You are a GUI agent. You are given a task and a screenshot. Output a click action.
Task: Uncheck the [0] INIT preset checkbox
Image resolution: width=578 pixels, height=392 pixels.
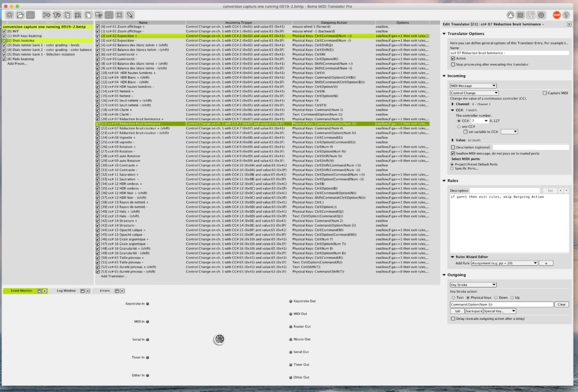[x=5, y=32]
